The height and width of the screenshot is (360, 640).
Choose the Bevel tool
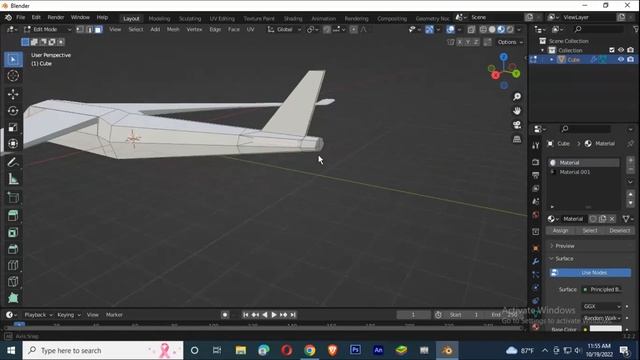coord(13,249)
